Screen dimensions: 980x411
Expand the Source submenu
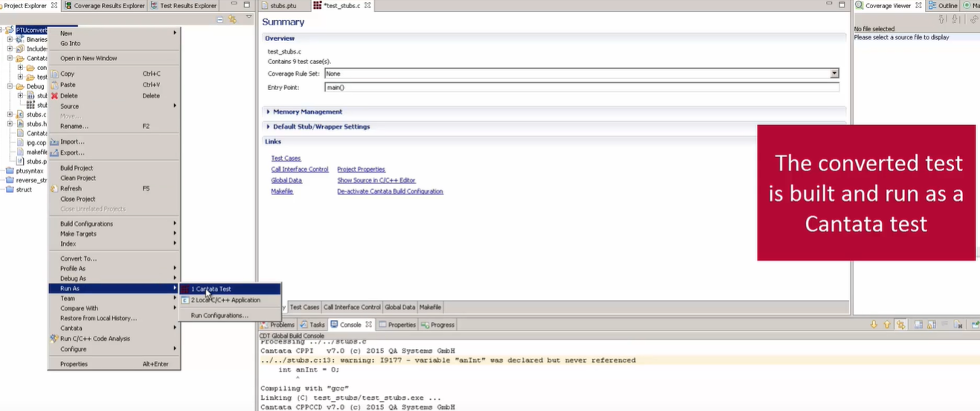(115, 106)
